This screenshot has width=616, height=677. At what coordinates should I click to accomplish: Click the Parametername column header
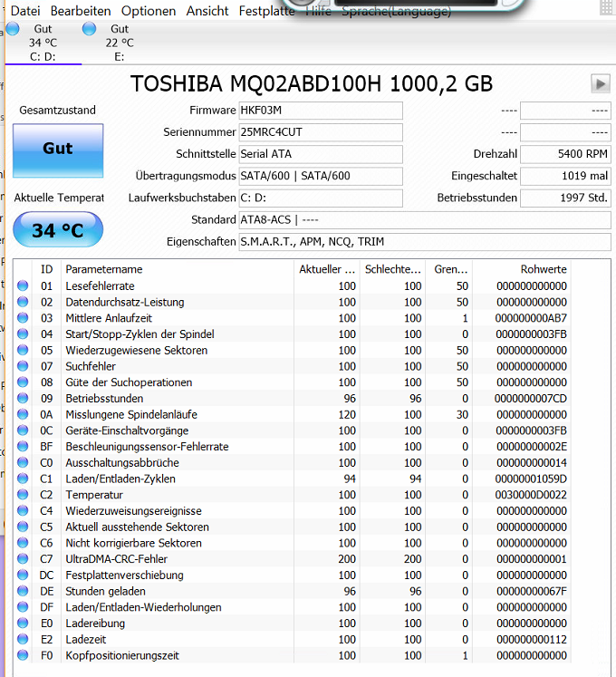coord(178,269)
